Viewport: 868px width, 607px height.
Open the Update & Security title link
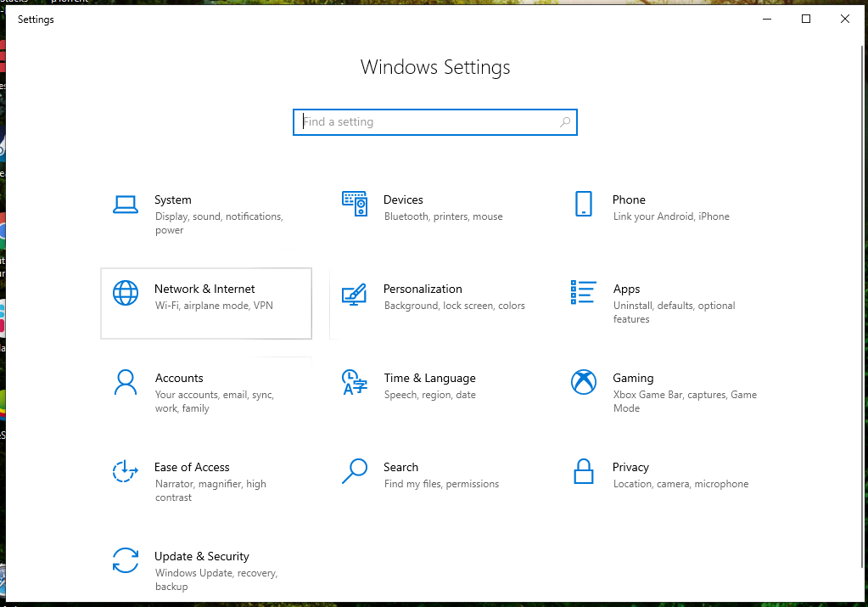201,556
